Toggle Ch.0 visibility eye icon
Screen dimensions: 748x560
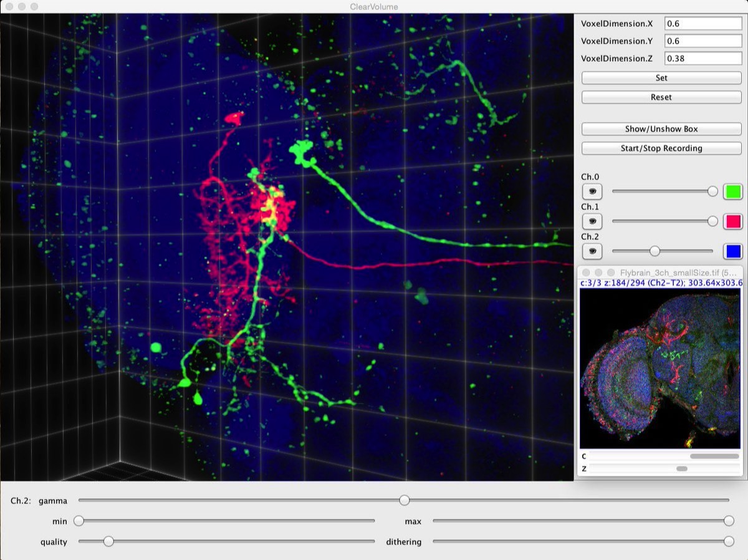[592, 191]
